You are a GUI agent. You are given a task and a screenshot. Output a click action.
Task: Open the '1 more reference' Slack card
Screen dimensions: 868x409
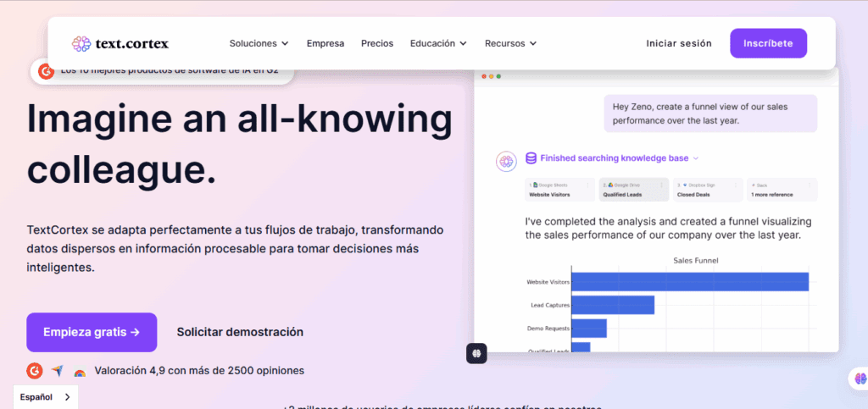pyautogui.click(x=782, y=189)
